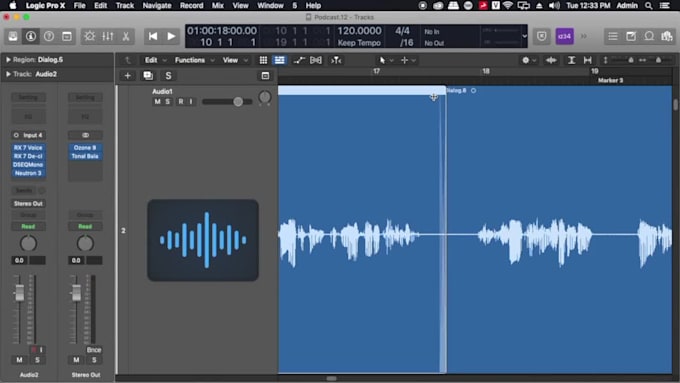680x383 pixels.
Task: Open the Navigate menu
Action: pos(157,6)
